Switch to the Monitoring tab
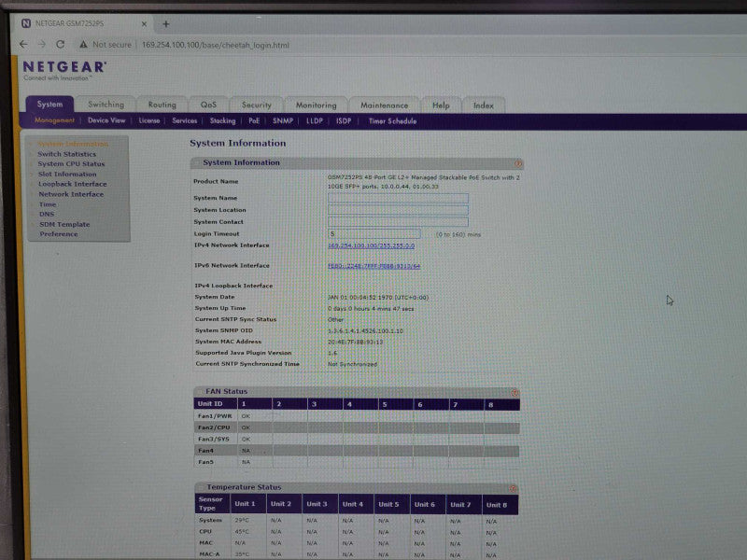 (316, 105)
